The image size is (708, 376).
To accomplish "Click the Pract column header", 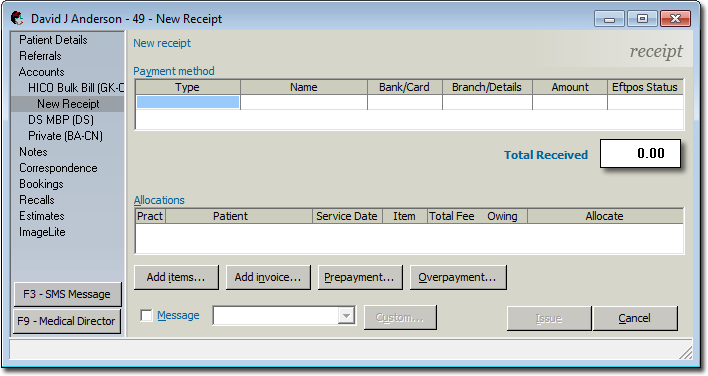I will (150, 216).
